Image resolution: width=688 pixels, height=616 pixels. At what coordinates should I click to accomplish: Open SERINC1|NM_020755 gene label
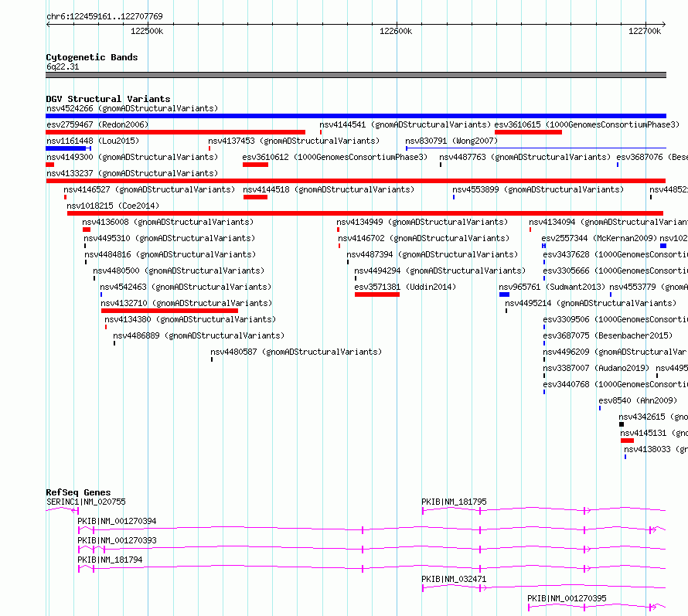tap(86, 502)
